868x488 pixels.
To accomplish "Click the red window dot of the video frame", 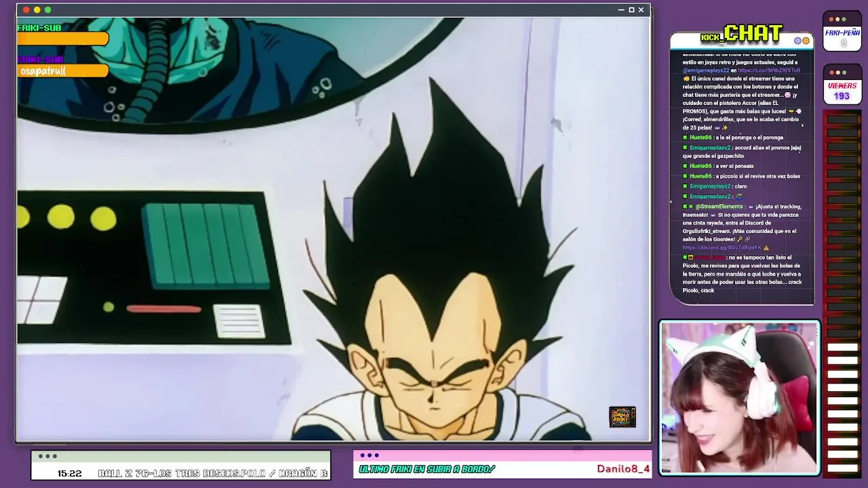I will click(x=26, y=9).
